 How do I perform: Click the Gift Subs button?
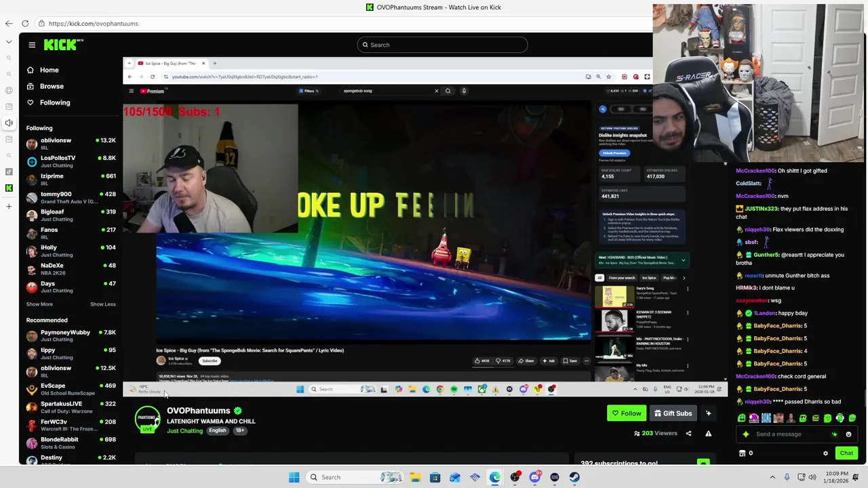click(673, 413)
